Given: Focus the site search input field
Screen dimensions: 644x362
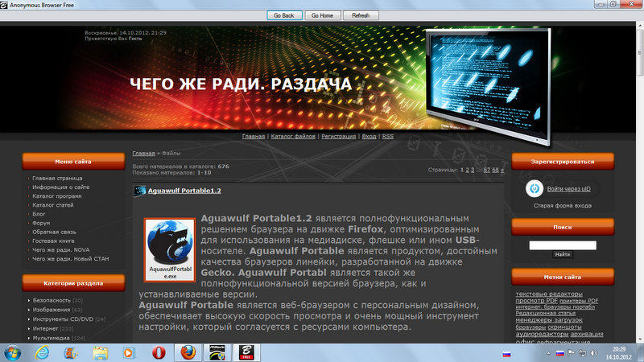Looking at the screenshot, I should [x=562, y=245].
